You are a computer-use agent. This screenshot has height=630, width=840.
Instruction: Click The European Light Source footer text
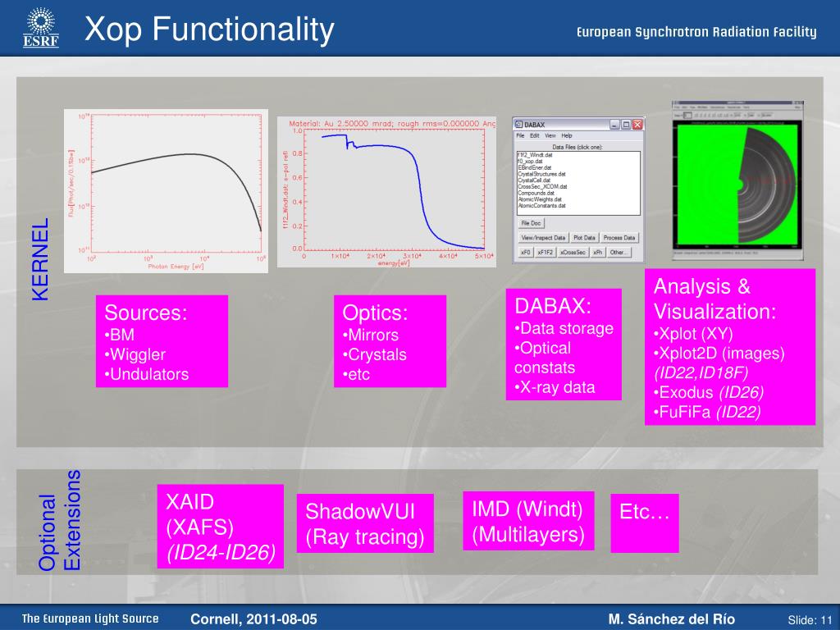(x=90, y=619)
